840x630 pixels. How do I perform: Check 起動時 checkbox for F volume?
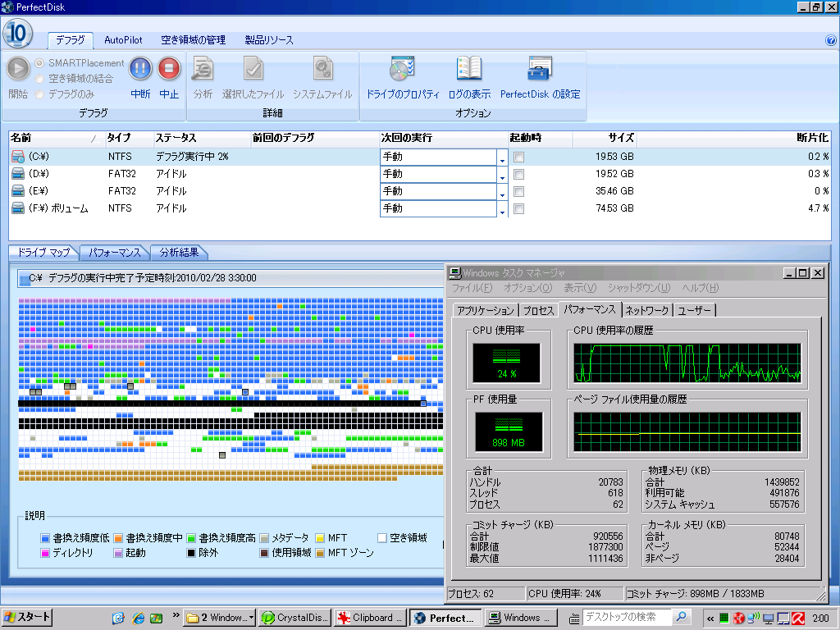click(x=518, y=209)
